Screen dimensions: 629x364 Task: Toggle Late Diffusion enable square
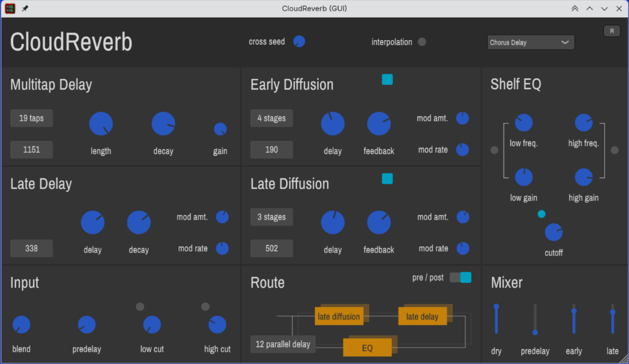(387, 179)
